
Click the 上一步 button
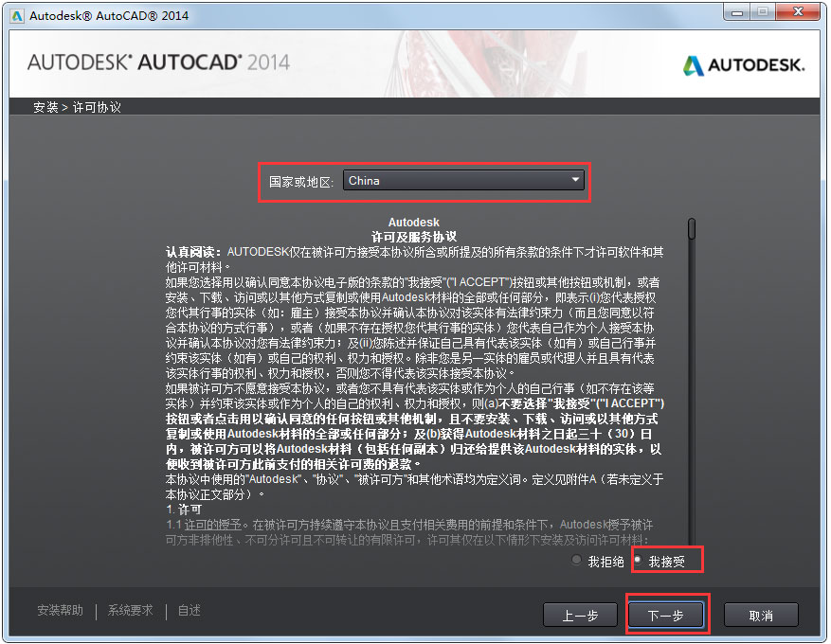pos(580,616)
